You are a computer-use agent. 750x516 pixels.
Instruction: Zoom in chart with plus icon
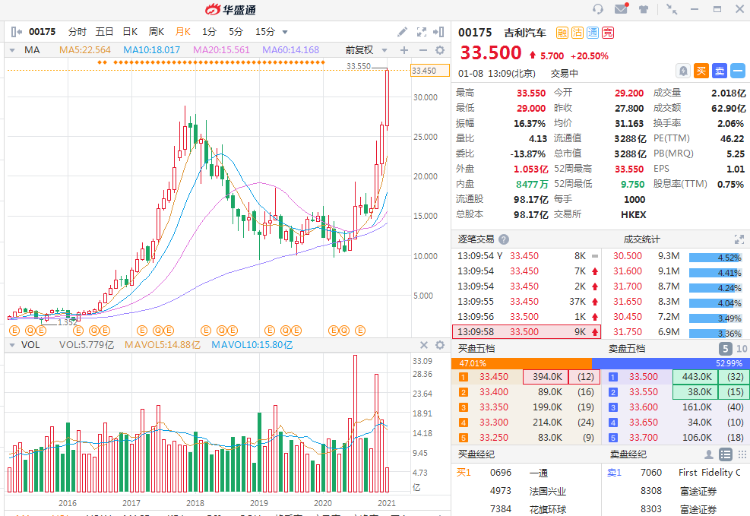404,50
